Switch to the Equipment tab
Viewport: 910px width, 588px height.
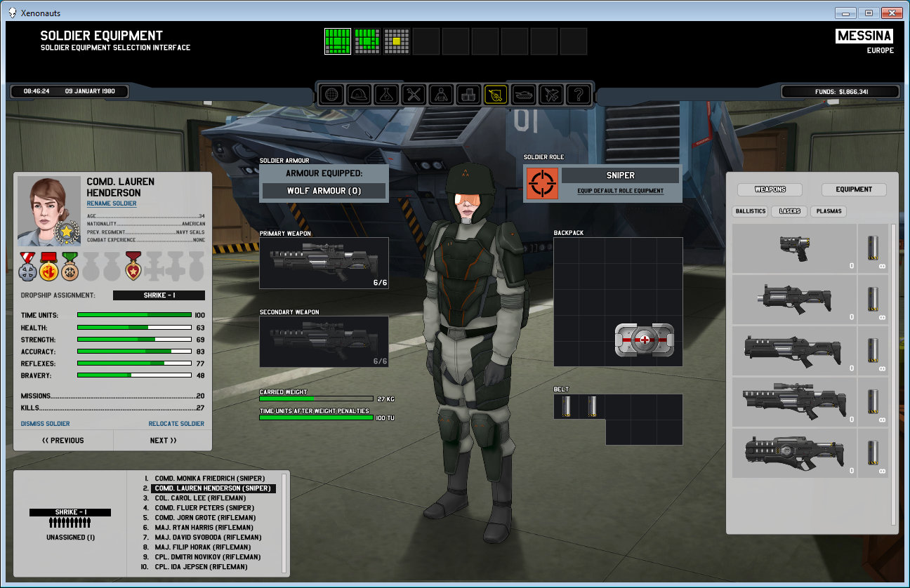(x=854, y=189)
